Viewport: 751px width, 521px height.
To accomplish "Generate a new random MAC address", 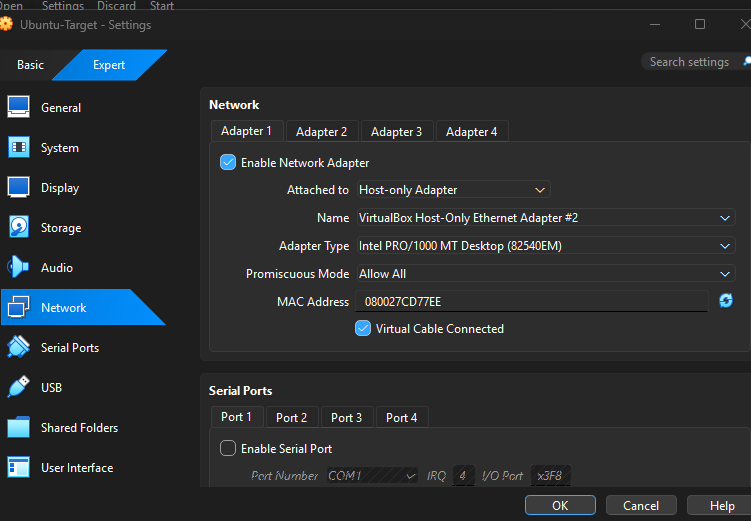I will coord(726,301).
